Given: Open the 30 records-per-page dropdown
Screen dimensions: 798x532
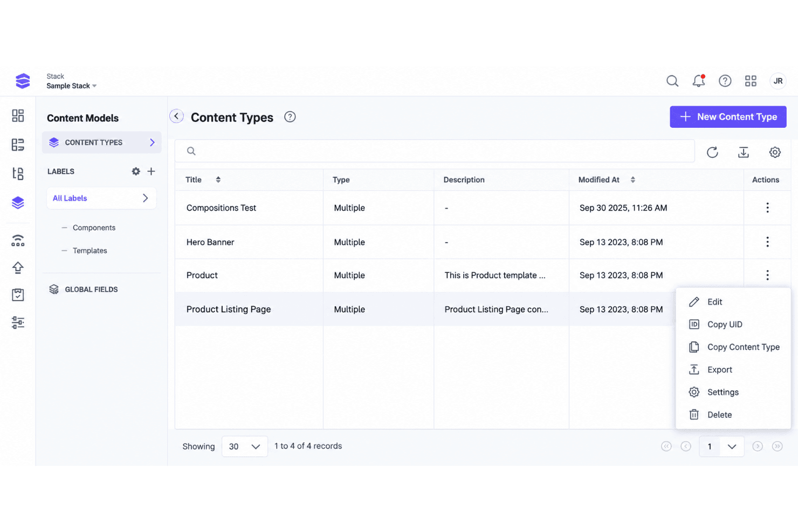Looking at the screenshot, I should [x=245, y=446].
